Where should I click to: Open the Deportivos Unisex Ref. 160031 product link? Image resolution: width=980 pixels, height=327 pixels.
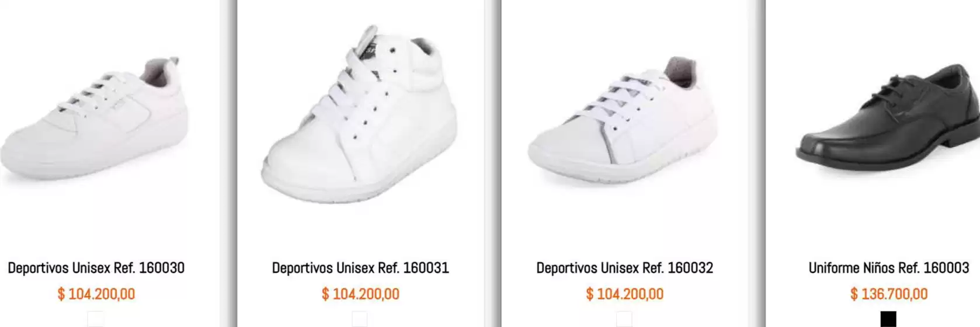(360, 268)
